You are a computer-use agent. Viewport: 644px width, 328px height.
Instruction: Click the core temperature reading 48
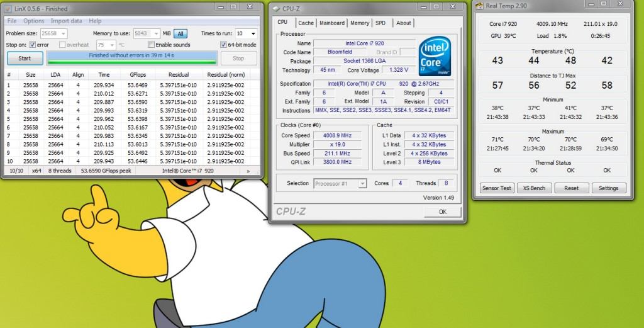570,60
